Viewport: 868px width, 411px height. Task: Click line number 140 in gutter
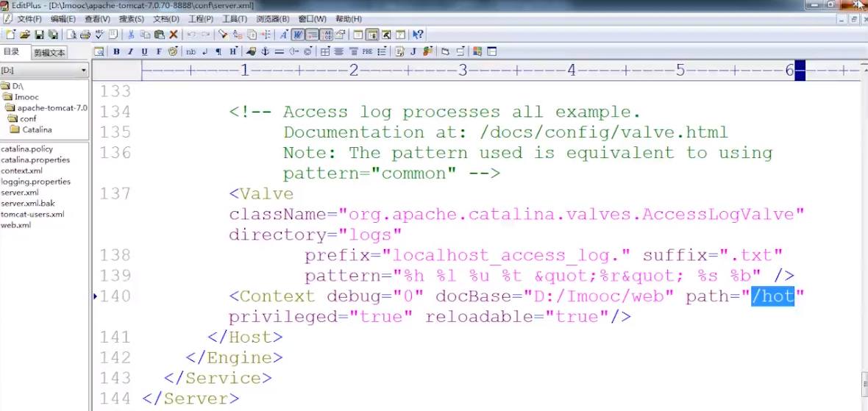115,296
